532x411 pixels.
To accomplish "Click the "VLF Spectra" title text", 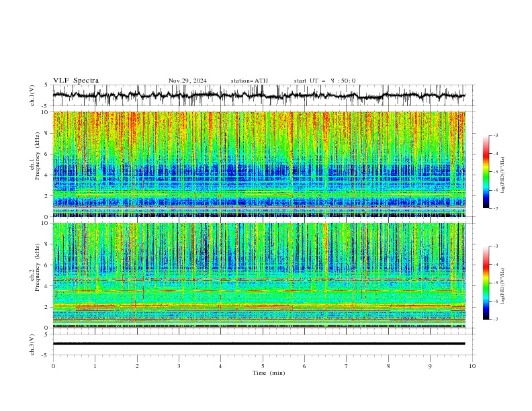I will coord(76,81).
